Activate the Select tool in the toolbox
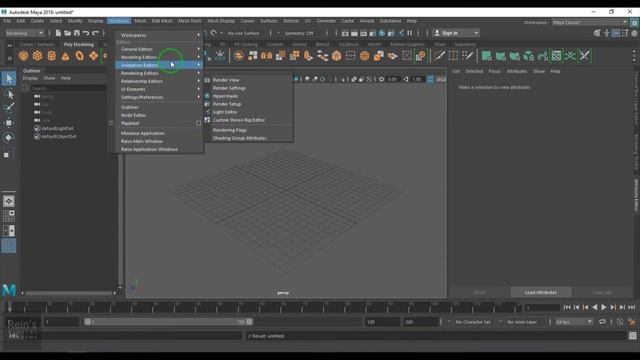This screenshot has width=640, height=360. [x=9, y=78]
